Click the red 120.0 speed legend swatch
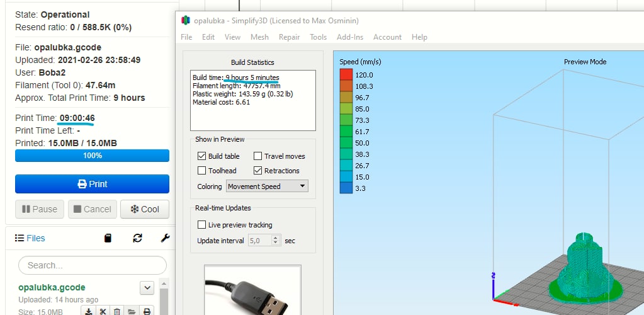The height and width of the screenshot is (315, 644). tap(346, 75)
